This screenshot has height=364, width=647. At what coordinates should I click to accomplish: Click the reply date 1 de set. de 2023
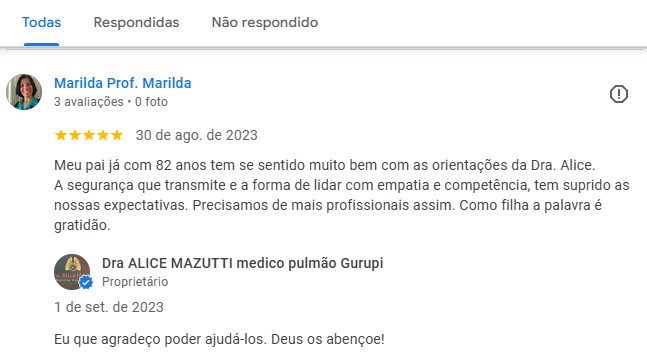(x=109, y=307)
